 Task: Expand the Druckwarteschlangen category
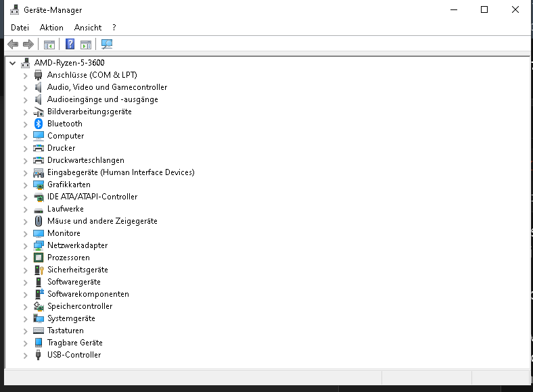(26, 161)
